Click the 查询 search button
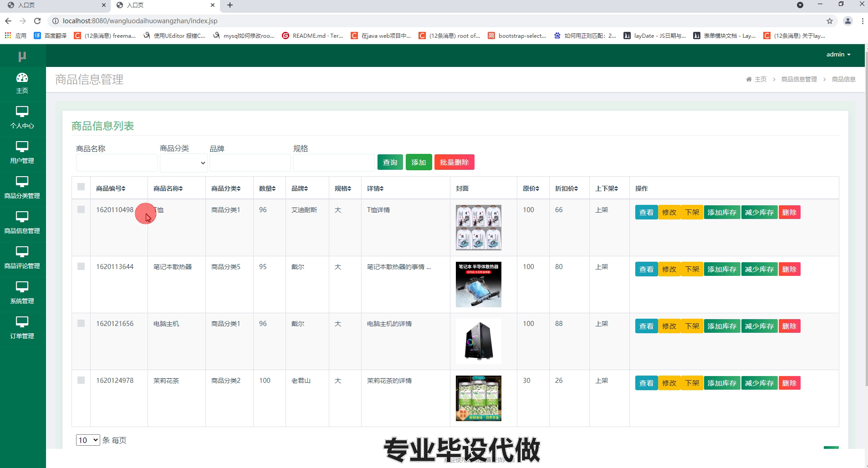 click(x=390, y=162)
